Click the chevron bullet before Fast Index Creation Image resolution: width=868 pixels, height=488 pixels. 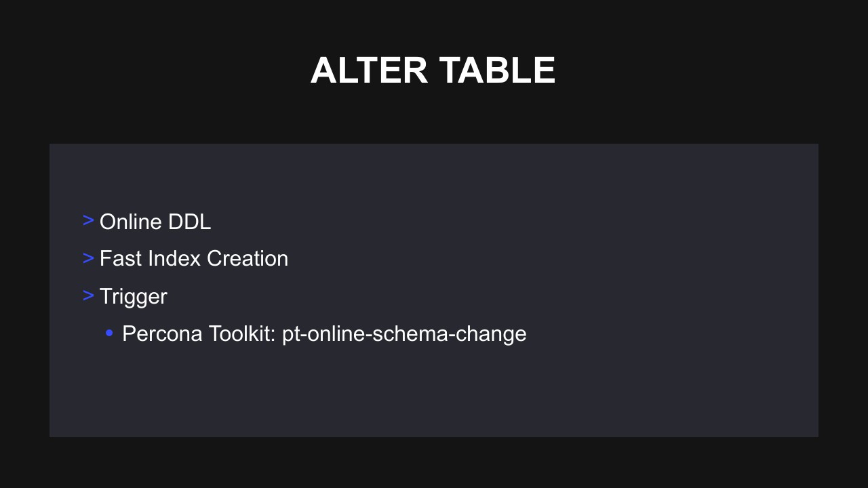coord(88,258)
